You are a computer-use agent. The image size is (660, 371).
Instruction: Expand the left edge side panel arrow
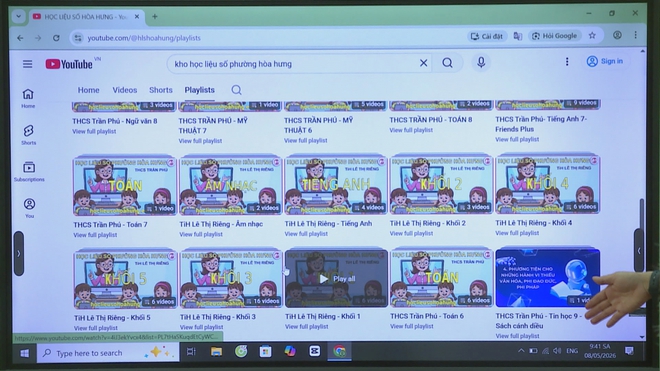[x=19, y=254]
